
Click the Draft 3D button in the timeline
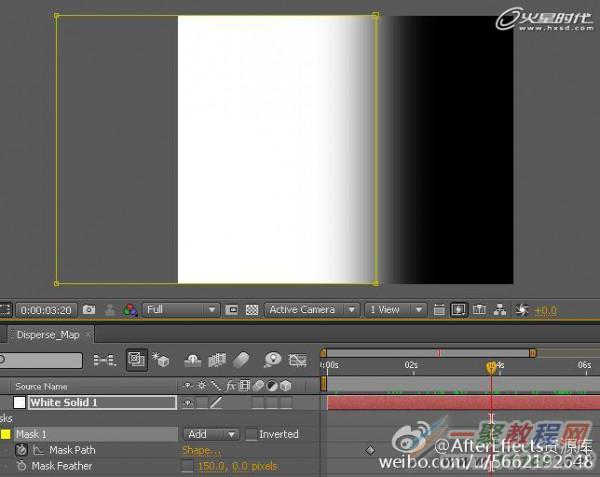(161, 360)
